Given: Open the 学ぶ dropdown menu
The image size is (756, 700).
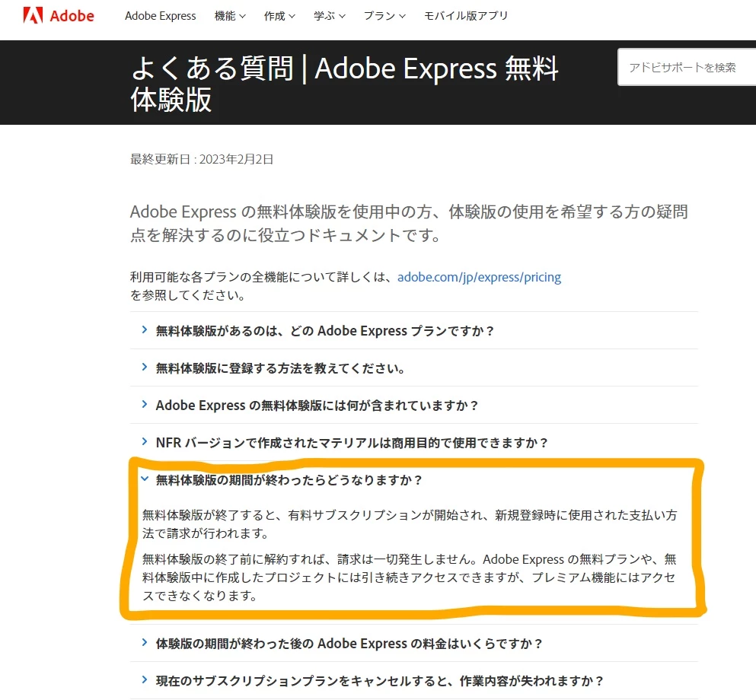Looking at the screenshot, I should click(x=330, y=16).
